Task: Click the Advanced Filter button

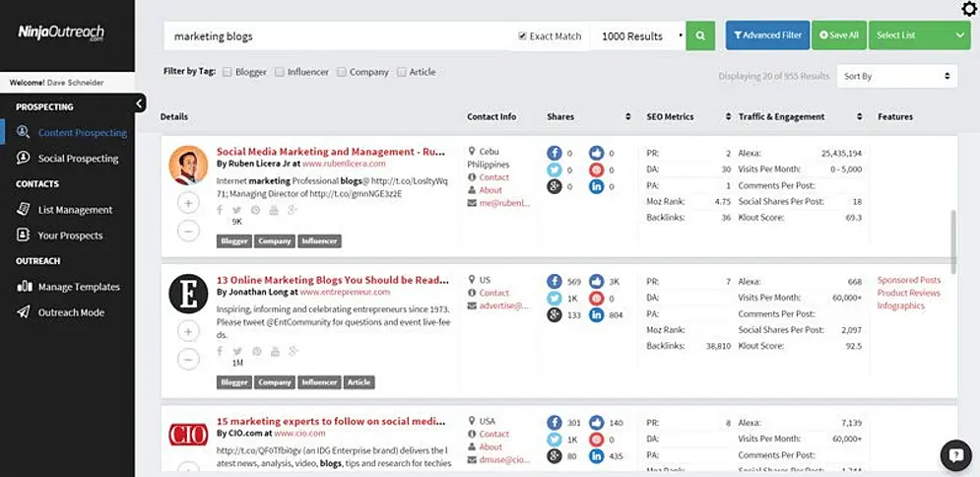Action: coord(766,35)
